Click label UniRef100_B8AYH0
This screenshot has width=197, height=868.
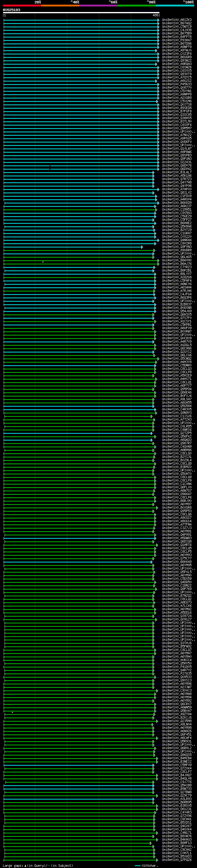[x=177, y=260]
